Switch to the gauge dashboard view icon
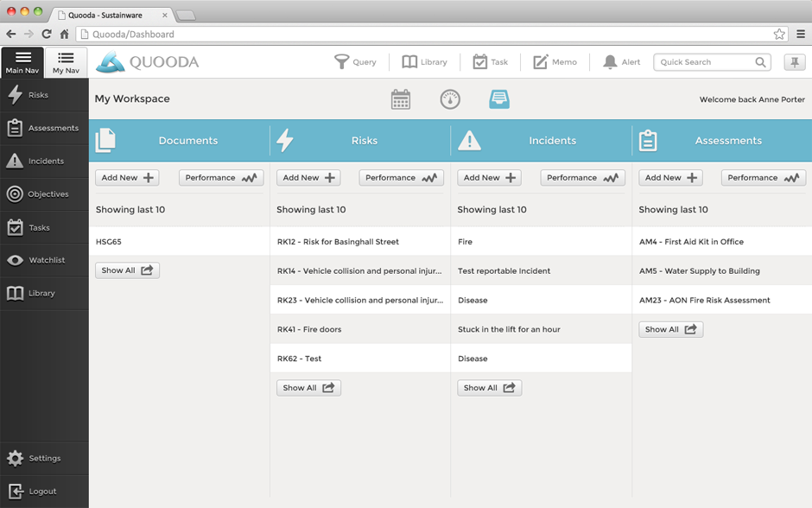812x508 pixels. coord(450,99)
